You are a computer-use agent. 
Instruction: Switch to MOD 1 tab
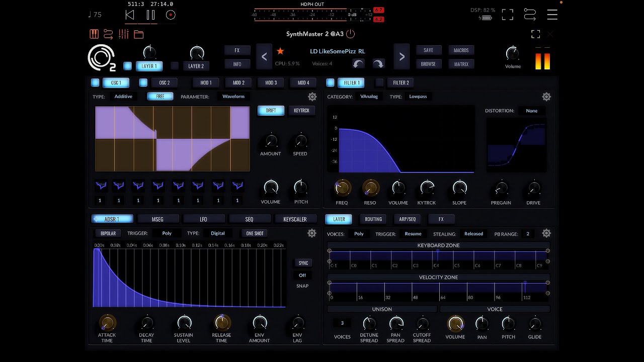coord(206,82)
